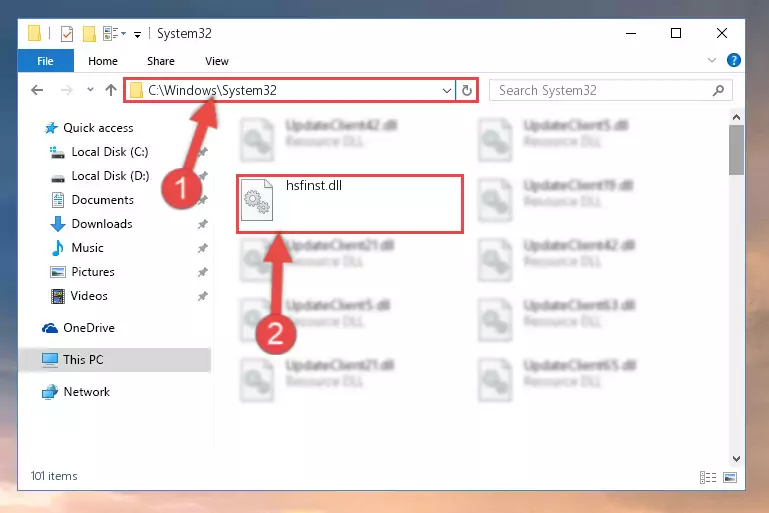Click the Quick access star icon

(51, 128)
